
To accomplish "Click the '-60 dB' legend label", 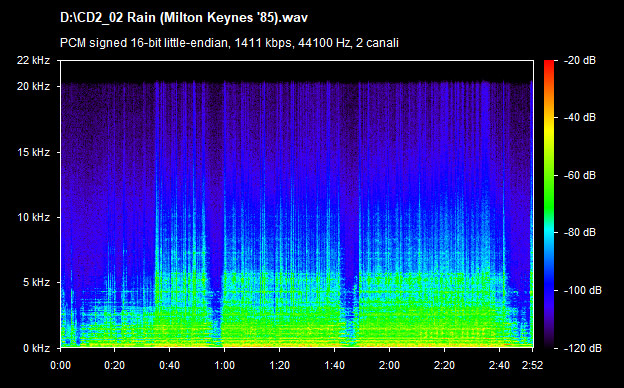I will 579,175.
